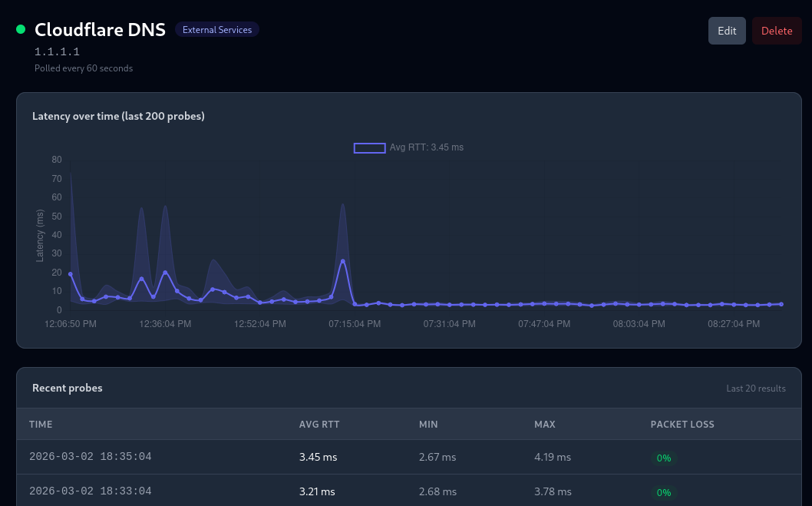The width and height of the screenshot is (812, 506).
Task: Delete the Cloudflare DNS monitor
Action: click(777, 31)
